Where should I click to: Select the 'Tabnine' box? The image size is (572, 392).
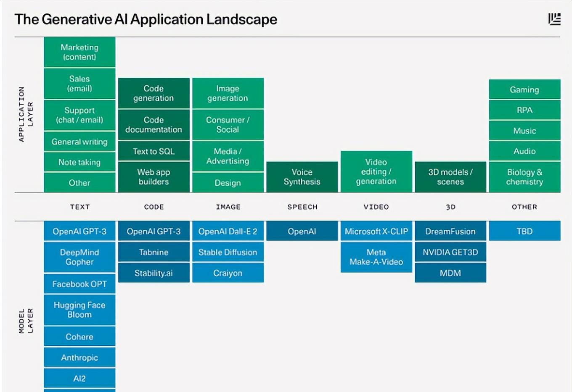pyautogui.click(x=154, y=252)
